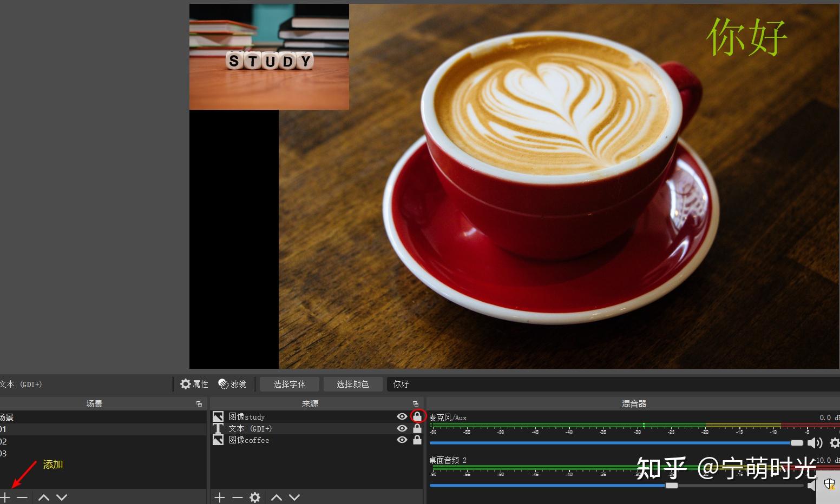Click the 你好 text input field
The width and height of the screenshot is (840, 504).
[613, 384]
